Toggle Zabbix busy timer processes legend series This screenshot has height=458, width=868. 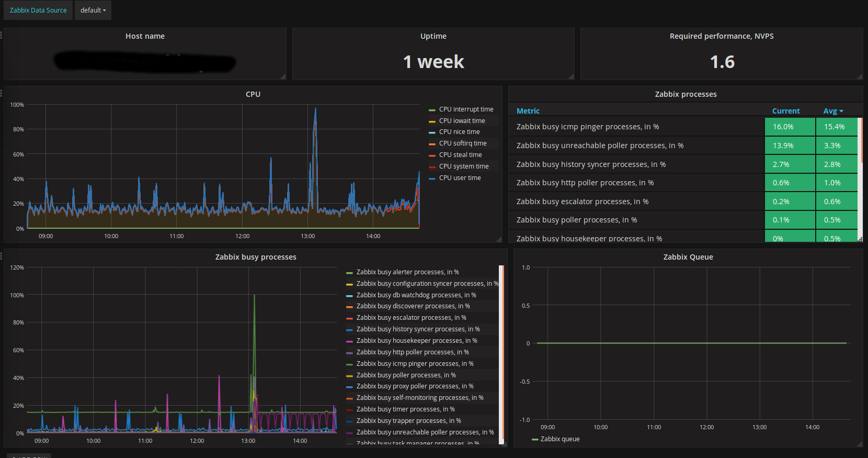405,409
